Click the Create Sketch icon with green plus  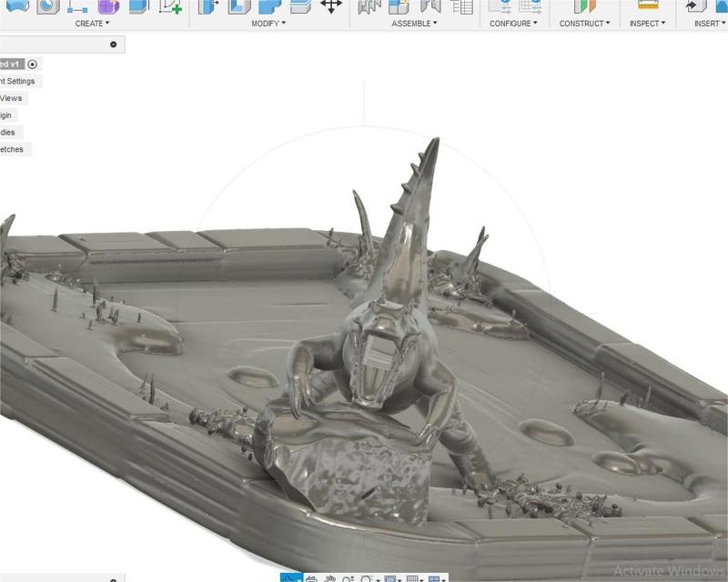[x=170, y=6]
